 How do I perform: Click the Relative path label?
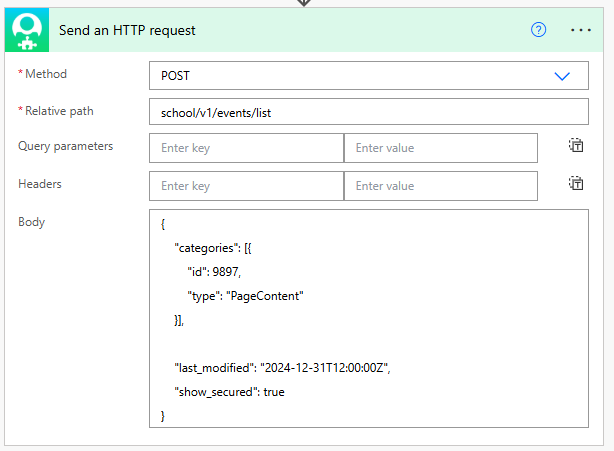[59, 111]
